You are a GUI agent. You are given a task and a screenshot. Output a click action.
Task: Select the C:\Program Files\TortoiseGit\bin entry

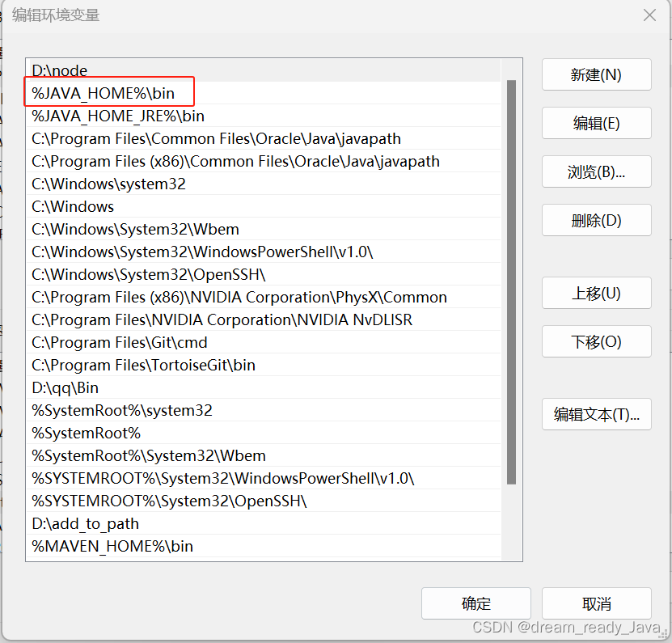(x=142, y=365)
